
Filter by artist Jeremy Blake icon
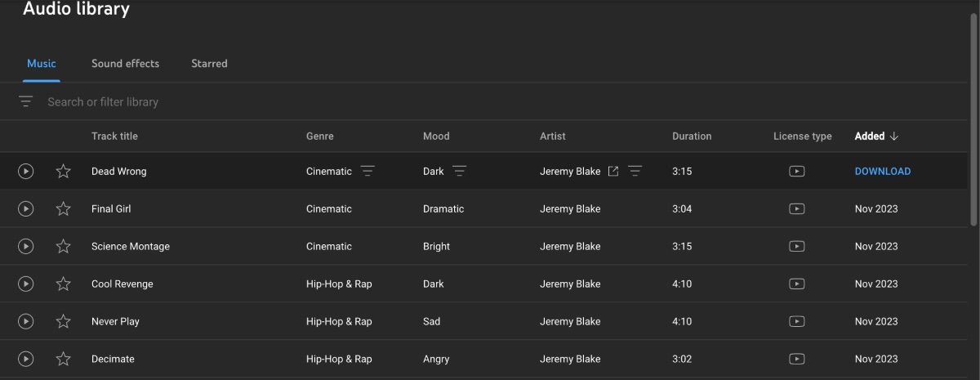(x=635, y=172)
